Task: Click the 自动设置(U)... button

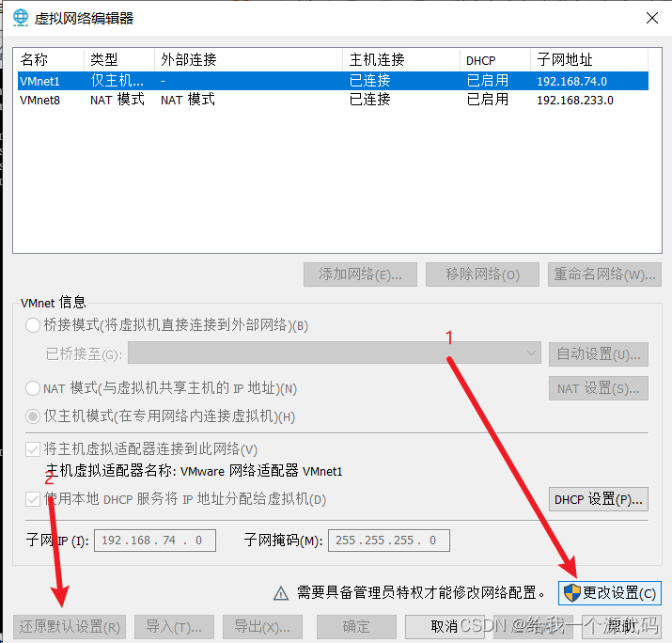Action: tap(599, 354)
